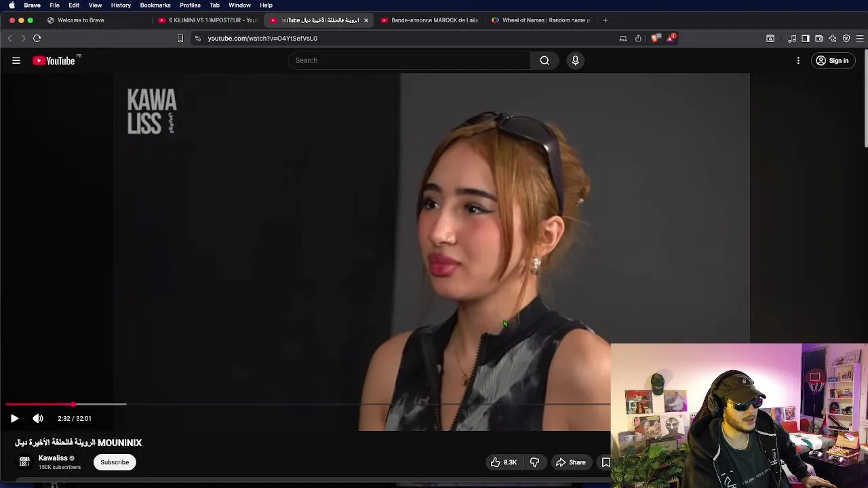
Task: Open a new browser tab
Action: coord(605,20)
